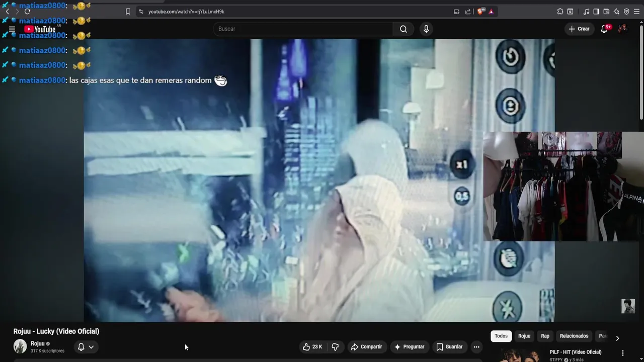Save the video with Guardar
The width and height of the screenshot is (644, 362).
pyautogui.click(x=449, y=347)
